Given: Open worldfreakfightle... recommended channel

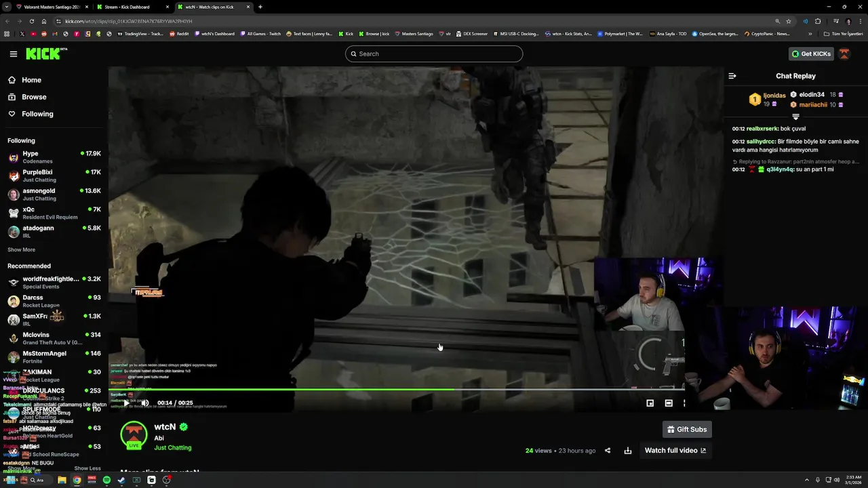Looking at the screenshot, I should tap(54, 283).
